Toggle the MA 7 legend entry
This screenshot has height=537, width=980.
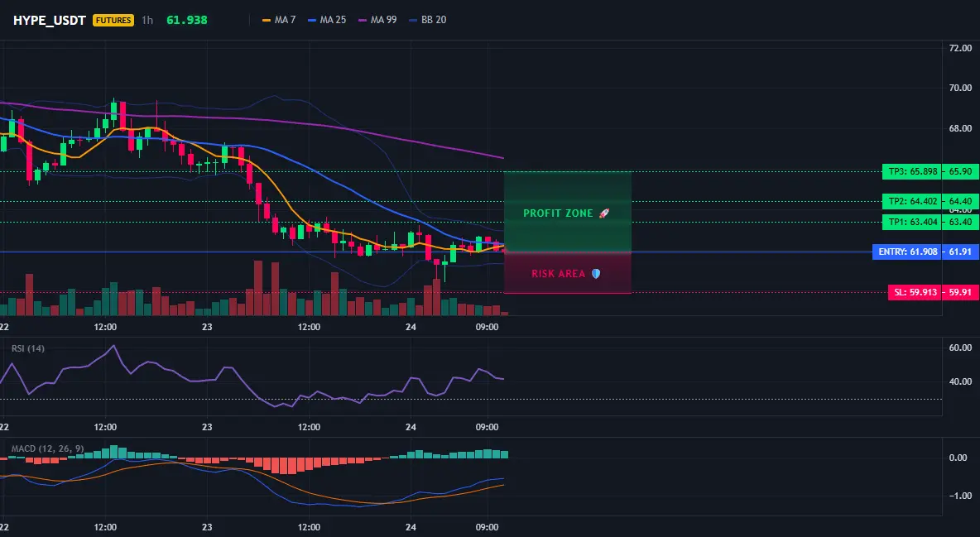click(x=279, y=20)
